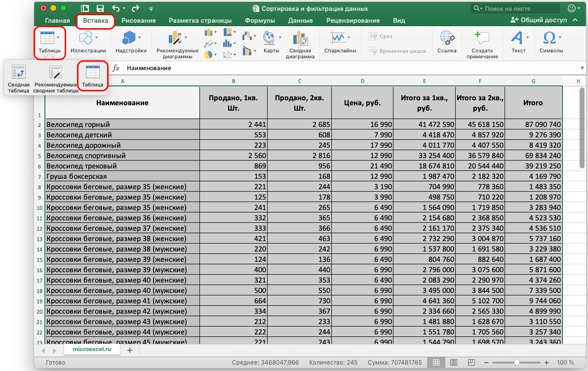
Task: Insert a column chart from ribbon
Action: [208, 33]
